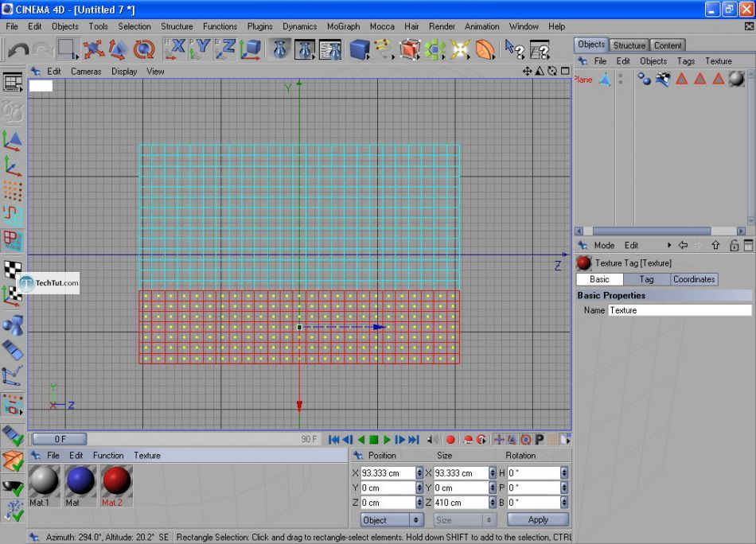756x544 pixels.
Task: Click the attribute manager back arrow
Action: coord(683,245)
